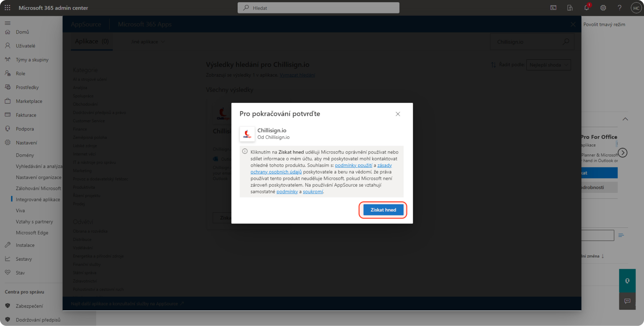
Task: Open the podmínky AppSource link
Action: 287,191
